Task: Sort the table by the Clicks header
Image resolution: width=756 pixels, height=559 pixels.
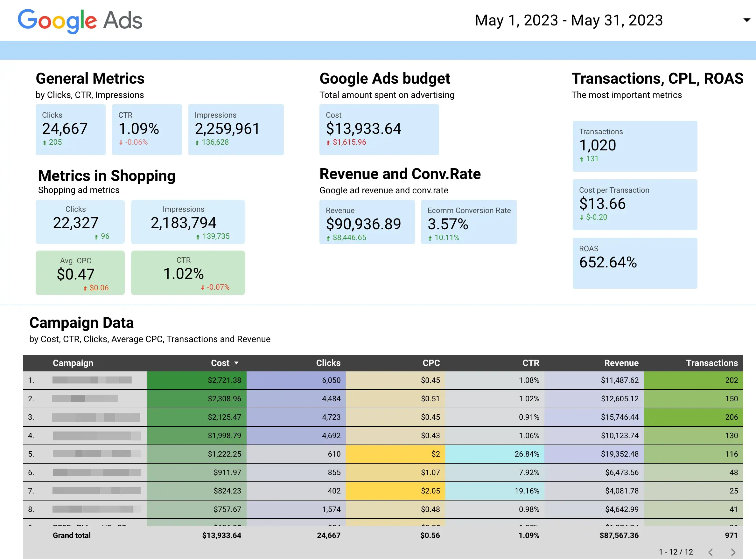Action: click(x=328, y=363)
